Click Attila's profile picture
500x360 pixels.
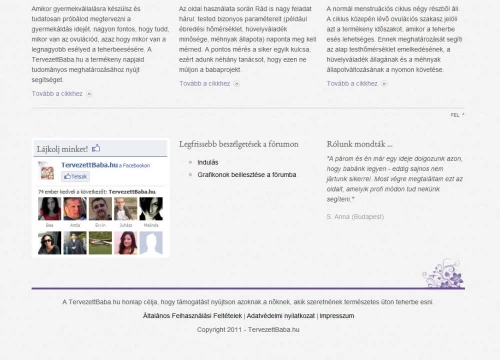75,209
